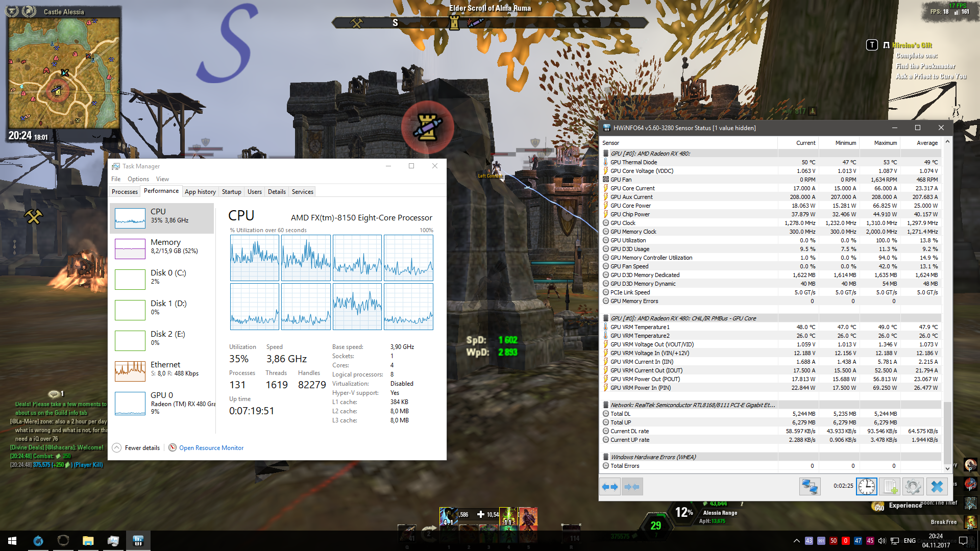This screenshot has height=551, width=980.
Task: Open the Task Manager Options menu
Action: coord(138,179)
